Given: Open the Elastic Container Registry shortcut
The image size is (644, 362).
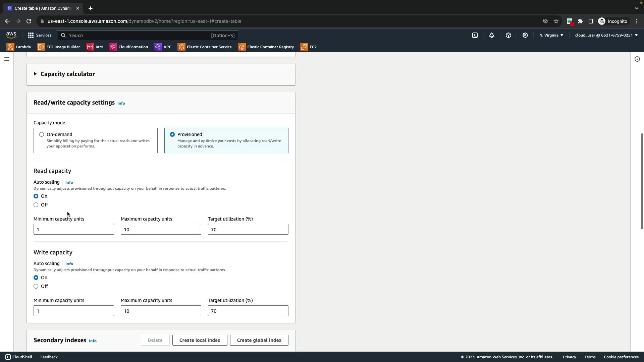Looking at the screenshot, I should point(266,47).
